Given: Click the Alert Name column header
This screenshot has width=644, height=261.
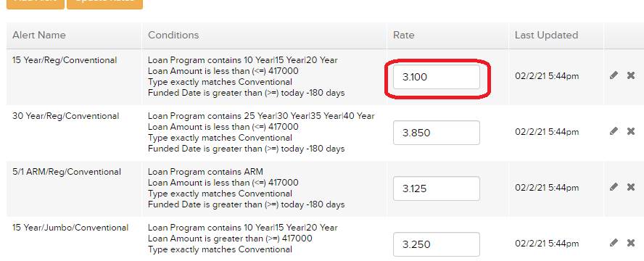Looking at the screenshot, I should (x=39, y=36).
